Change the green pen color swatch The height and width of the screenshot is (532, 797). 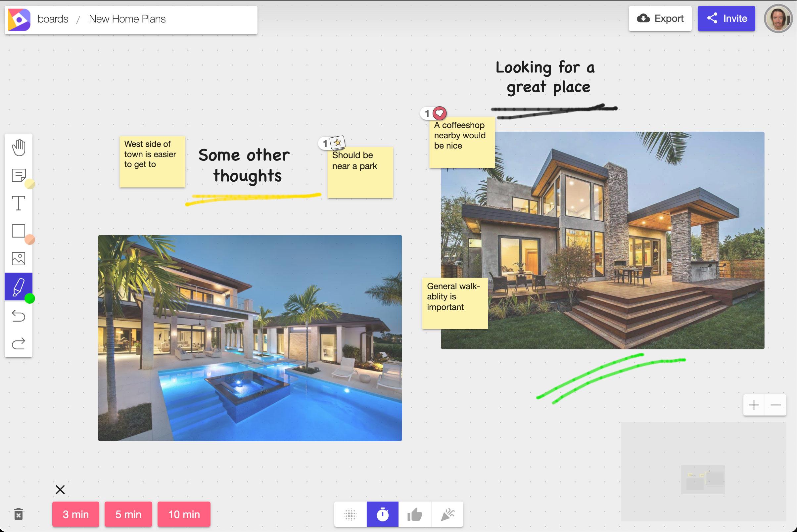point(30,298)
